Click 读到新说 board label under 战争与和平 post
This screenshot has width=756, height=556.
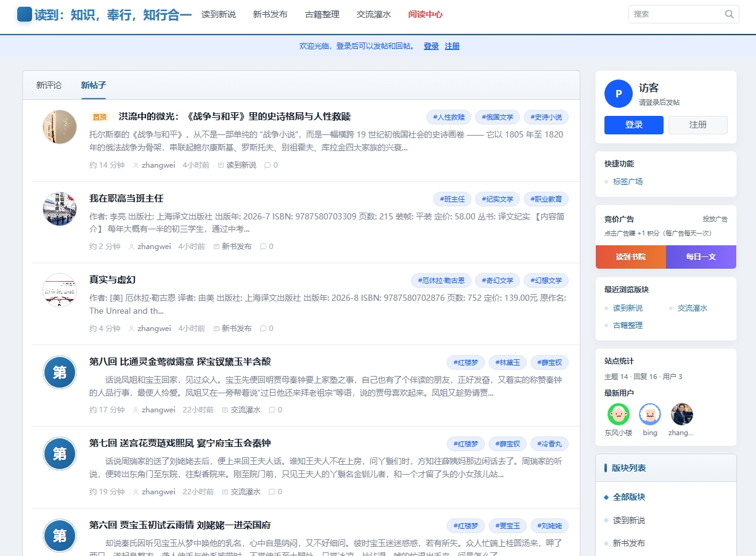[241, 165]
